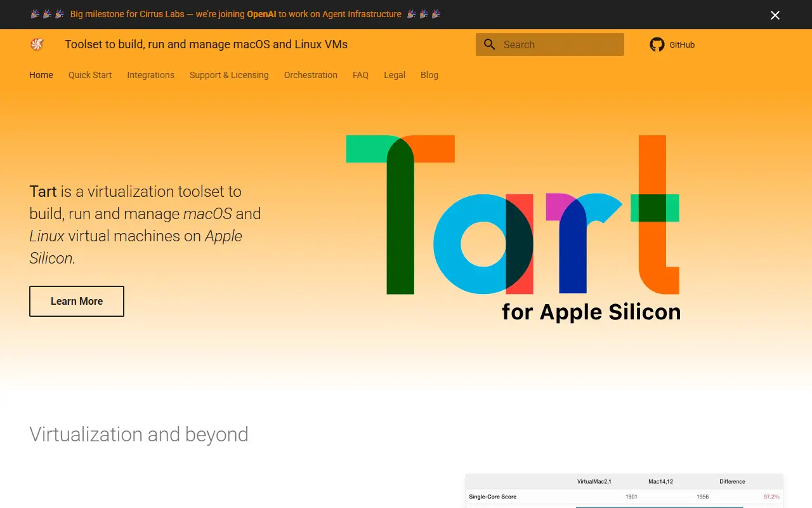Click the 1956 score value

click(x=702, y=497)
